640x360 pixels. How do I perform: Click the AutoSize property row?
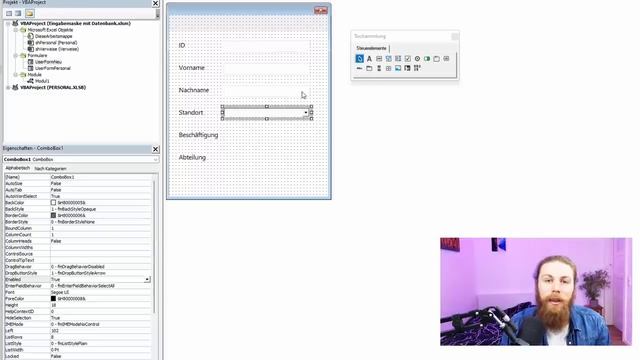[78, 184]
